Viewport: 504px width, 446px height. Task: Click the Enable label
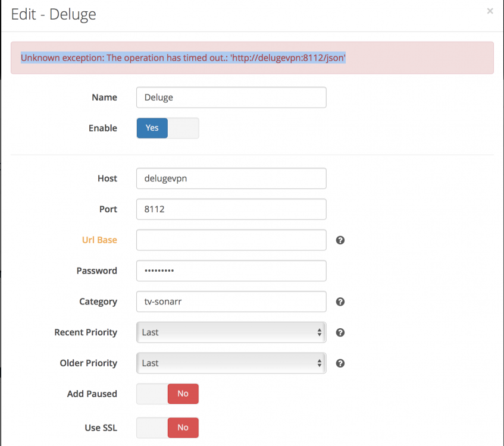tap(103, 128)
